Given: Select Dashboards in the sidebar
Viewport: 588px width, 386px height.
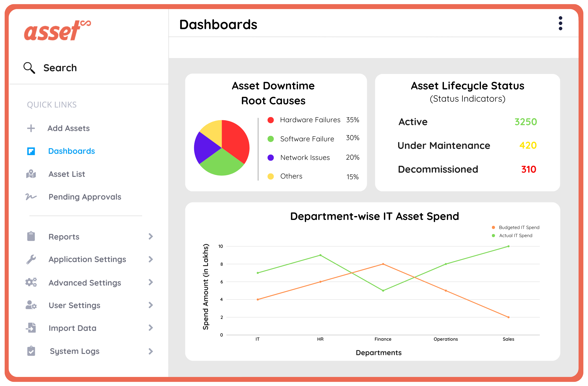Looking at the screenshot, I should tap(71, 151).
